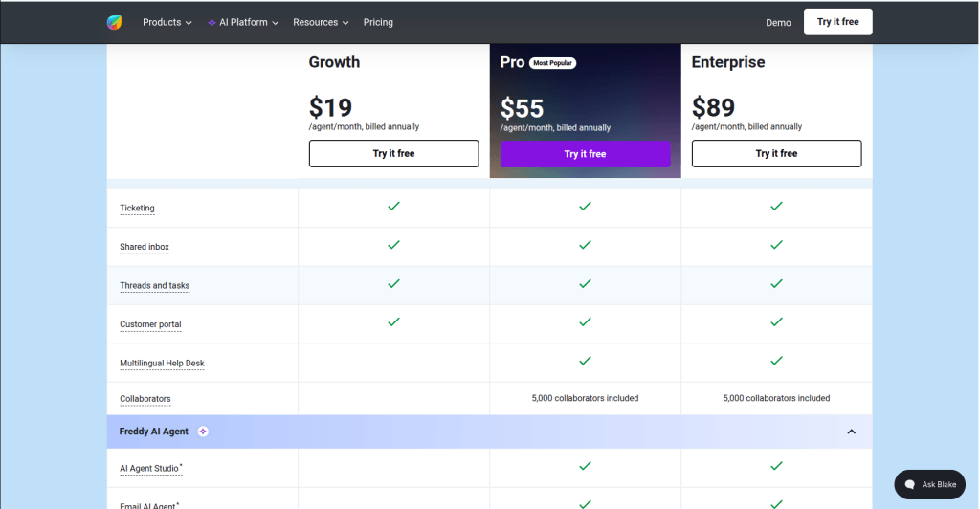Click Pro '5,000 collaborators included' text
This screenshot has height=509, width=980.
[x=585, y=398]
